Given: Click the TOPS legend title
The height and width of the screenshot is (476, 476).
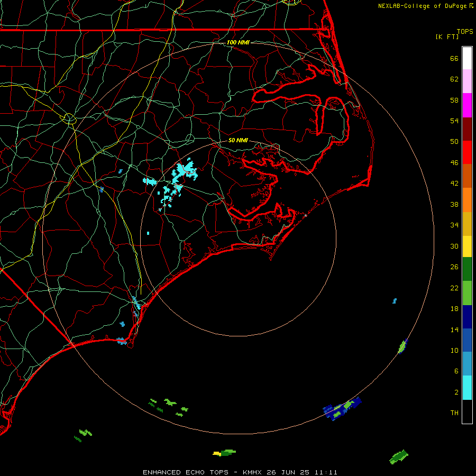Looking at the screenshot, I should (x=465, y=31).
